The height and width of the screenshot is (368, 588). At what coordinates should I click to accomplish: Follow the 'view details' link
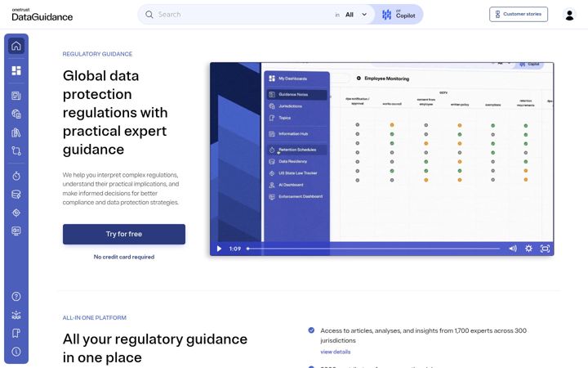(336, 352)
